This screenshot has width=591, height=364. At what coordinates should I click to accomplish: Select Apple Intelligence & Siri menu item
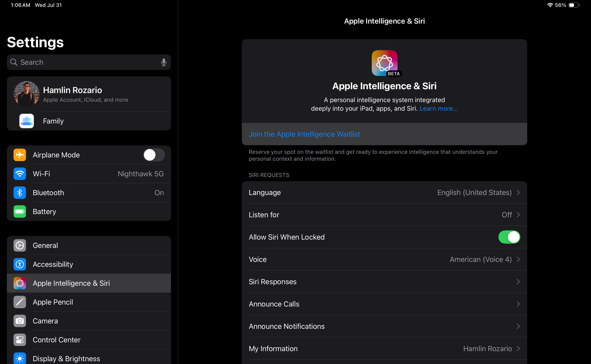(x=88, y=283)
